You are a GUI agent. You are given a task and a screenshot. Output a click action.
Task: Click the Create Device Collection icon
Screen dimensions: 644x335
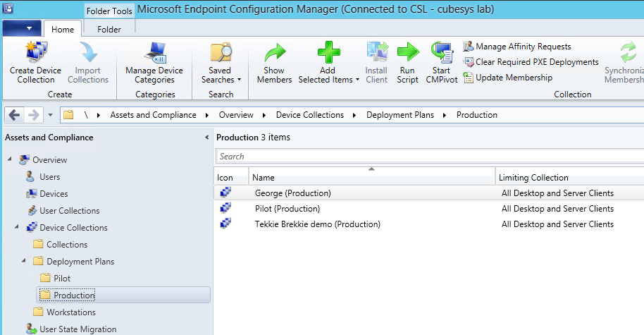click(35, 54)
